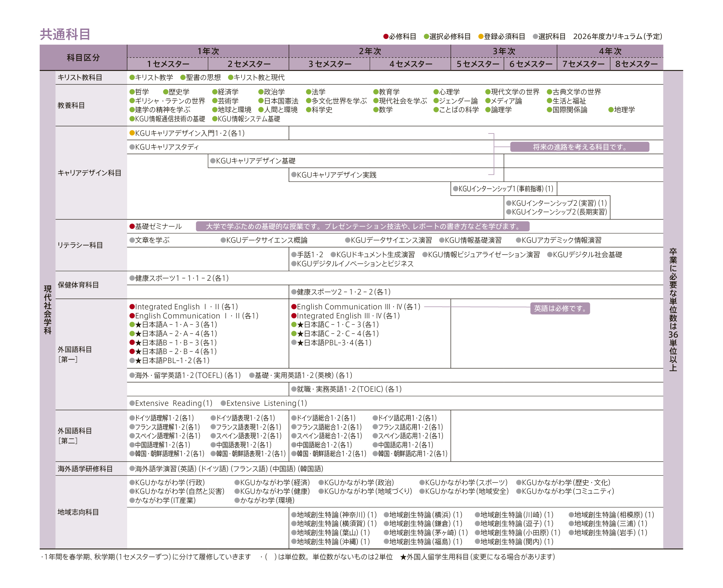Screen dimensions: 723x588
Task: Click the 手話1·2 course
Action: click(307, 255)
